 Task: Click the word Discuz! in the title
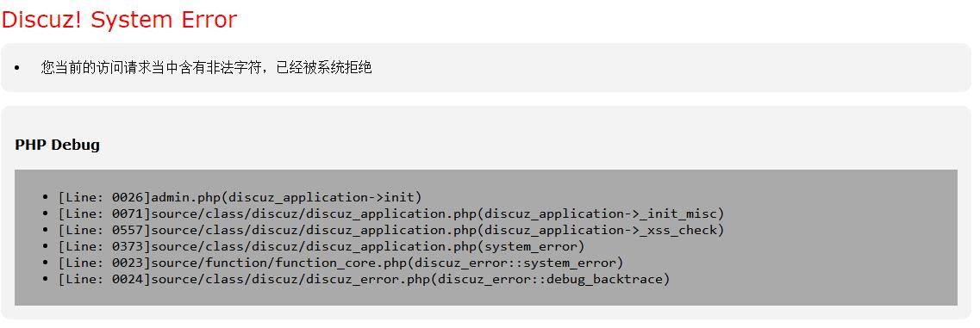[42, 20]
